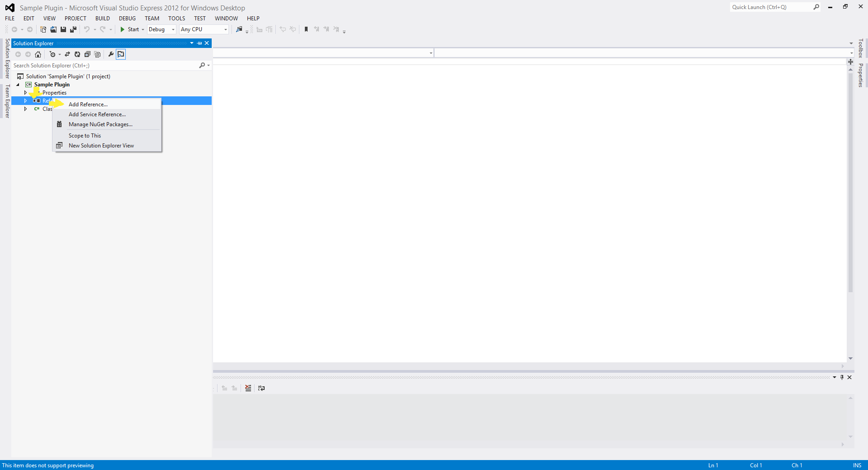
Task: Click the Comment Selection toolbar icon
Action: tap(283, 29)
